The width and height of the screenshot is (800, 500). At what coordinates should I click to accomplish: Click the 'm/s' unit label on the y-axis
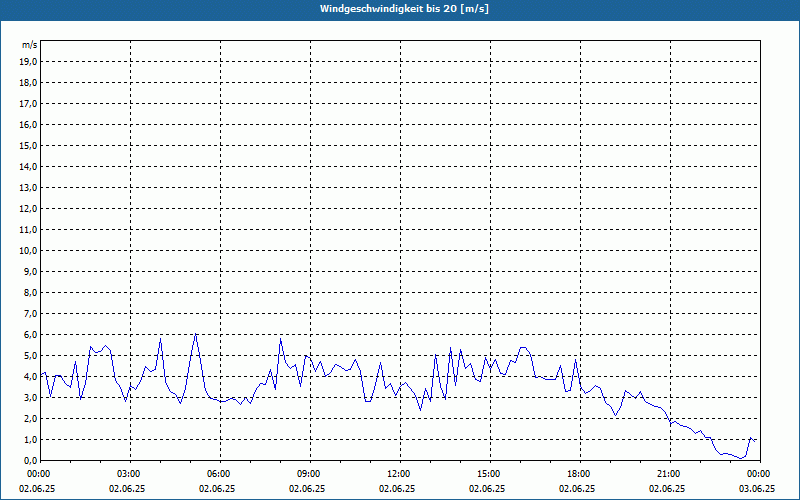(x=30, y=45)
